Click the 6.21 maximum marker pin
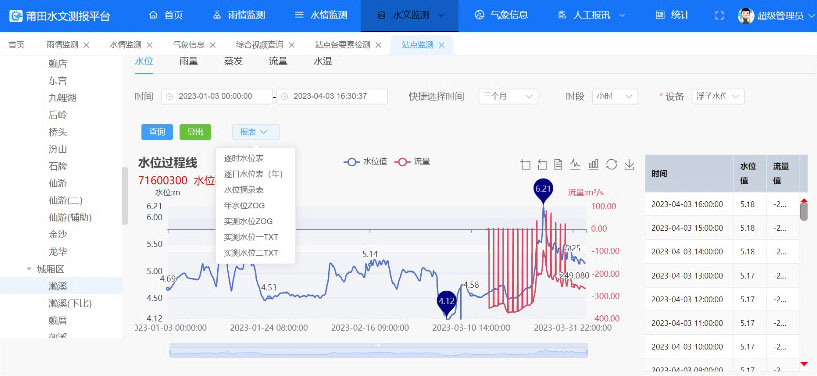Image resolution: width=817 pixels, height=376 pixels. pos(542,190)
